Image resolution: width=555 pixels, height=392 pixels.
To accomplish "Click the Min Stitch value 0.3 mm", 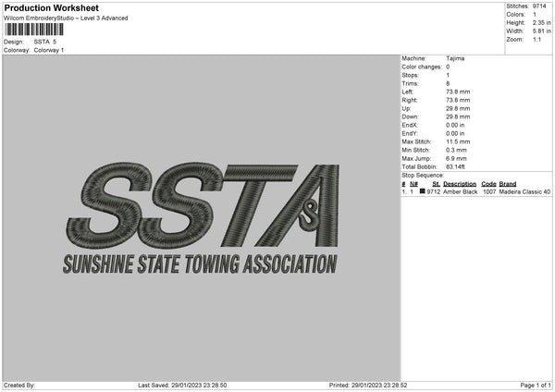I will tap(456, 150).
